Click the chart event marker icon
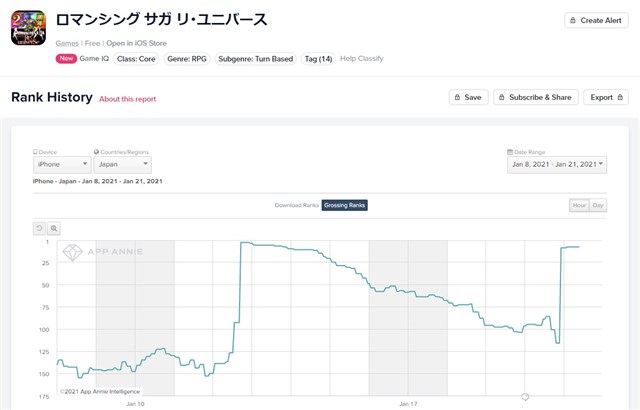640x410 pixels. pos(526,397)
